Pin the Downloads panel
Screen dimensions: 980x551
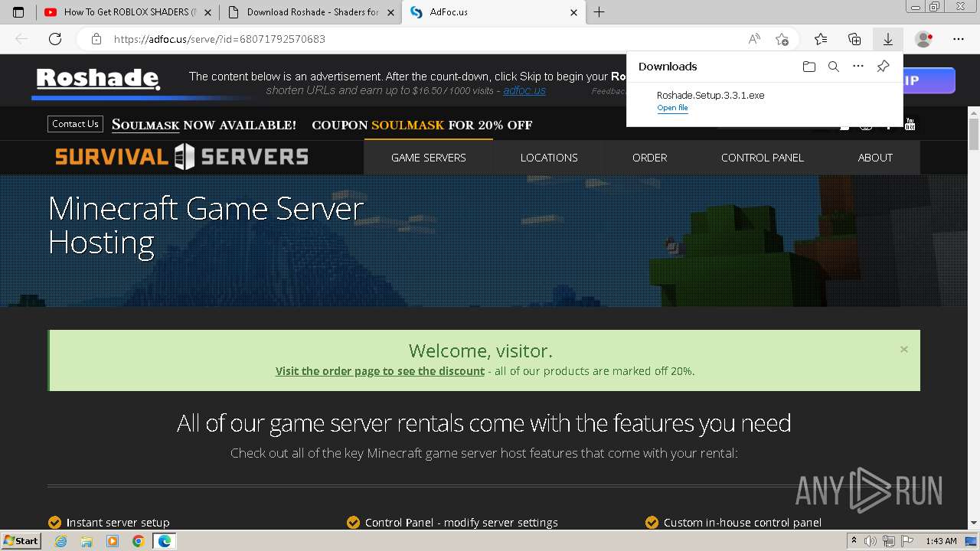883,67
